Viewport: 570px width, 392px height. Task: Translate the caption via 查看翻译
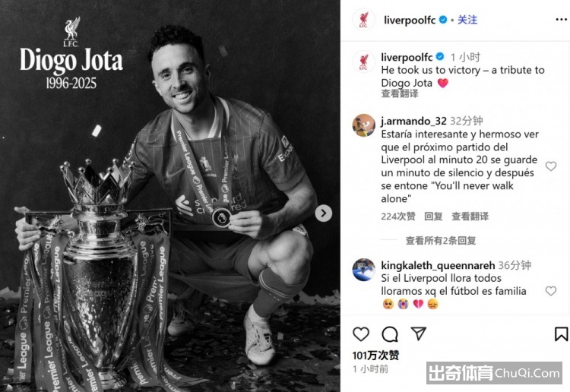pos(400,93)
